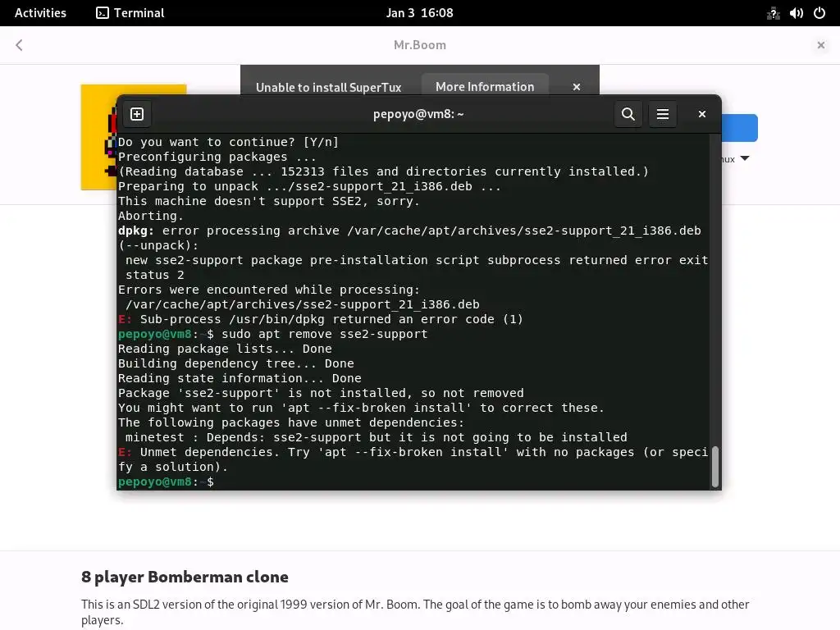Close the Terminal window

(702, 114)
